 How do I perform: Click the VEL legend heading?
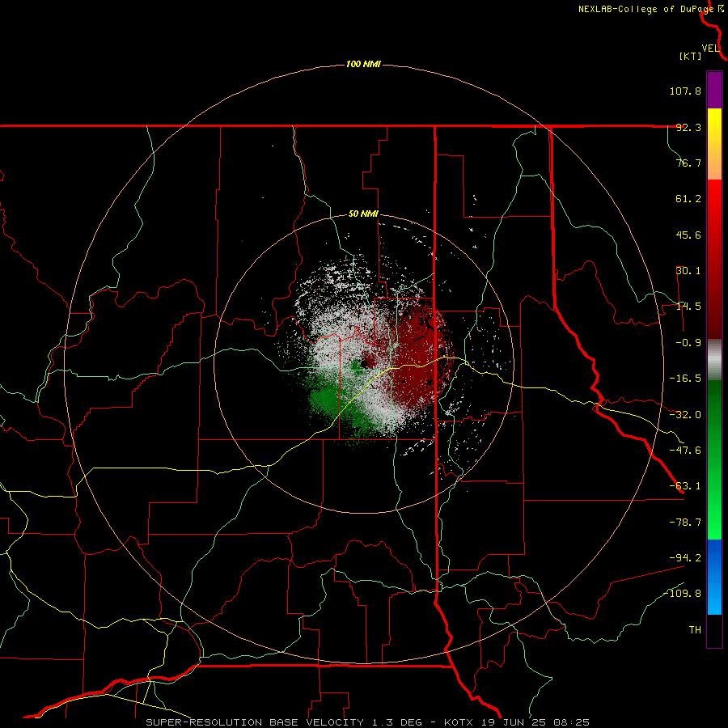coord(710,49)
